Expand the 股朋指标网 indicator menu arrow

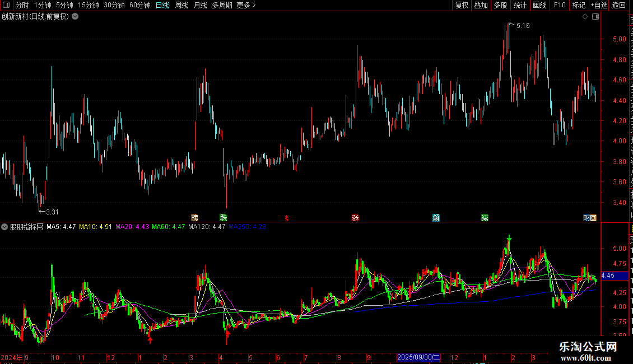point(4,227)
